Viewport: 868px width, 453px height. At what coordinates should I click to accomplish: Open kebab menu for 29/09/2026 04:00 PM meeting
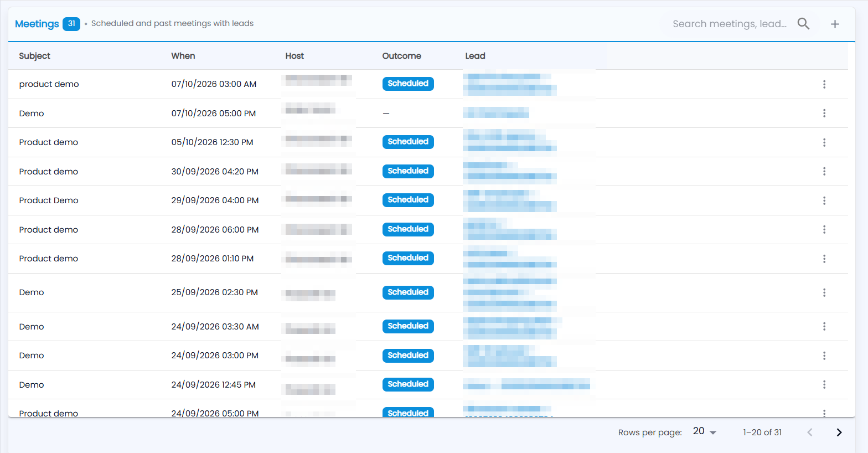(x=824, y=200)
